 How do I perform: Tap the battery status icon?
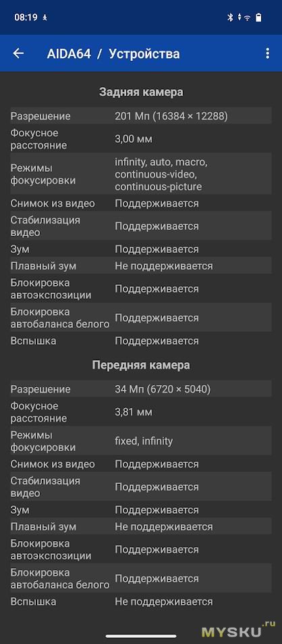(x=258, y=18)
